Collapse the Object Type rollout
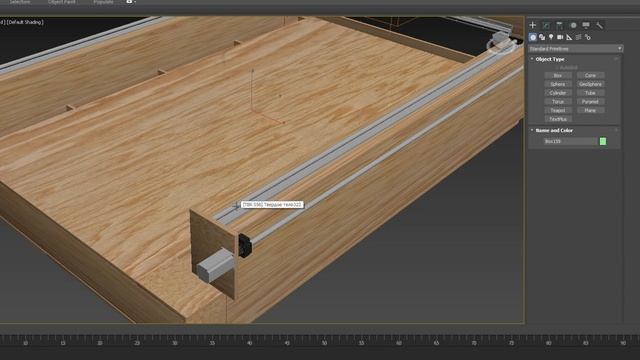 click(x=549, y=59)
